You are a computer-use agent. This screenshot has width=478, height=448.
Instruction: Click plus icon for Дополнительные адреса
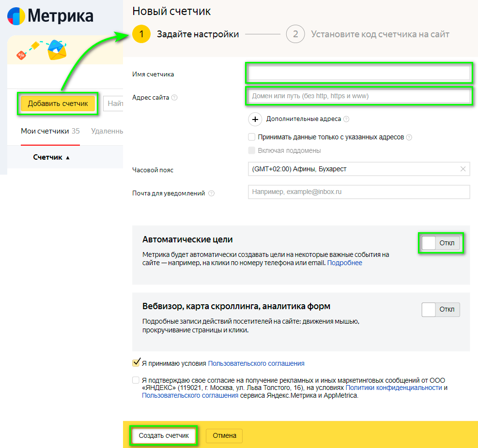click(255, 119)
